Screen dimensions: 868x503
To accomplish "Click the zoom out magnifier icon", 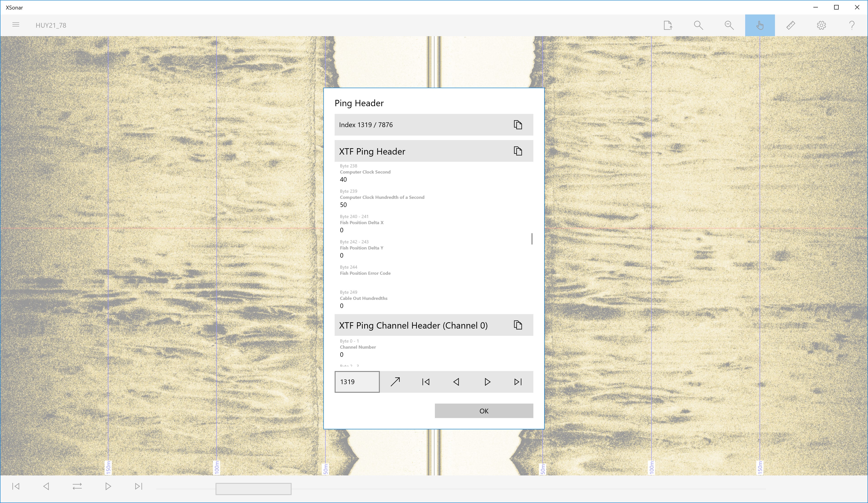I will pos(729,25).
